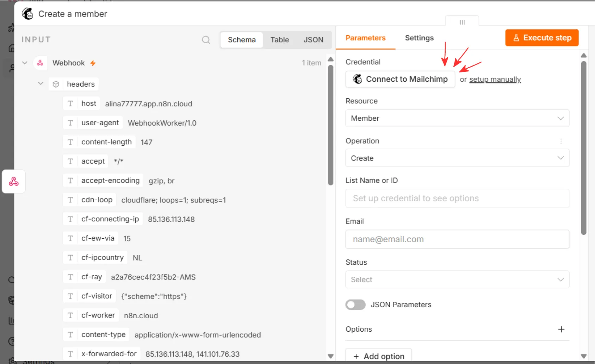This screenshot has width=595, height=364.
Task: Select the cf-ew-via header key
Action: 98,238
